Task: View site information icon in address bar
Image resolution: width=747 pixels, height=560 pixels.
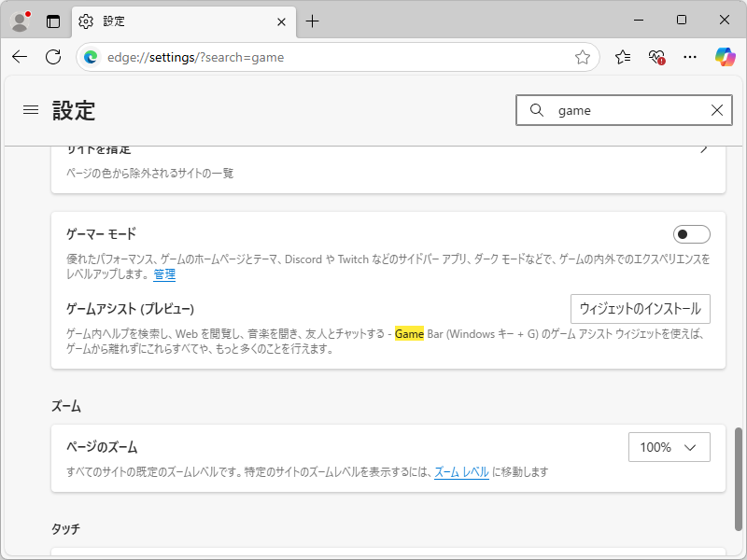Action: 91,57
